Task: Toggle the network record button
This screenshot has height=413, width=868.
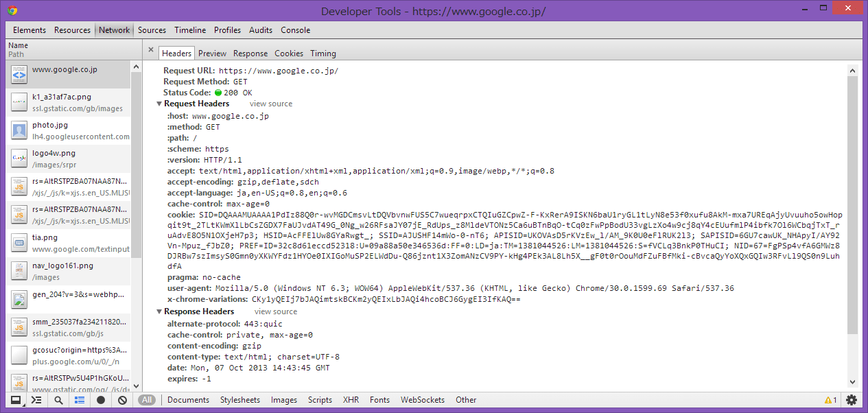Action: pyautogui.click(x=101, y=400)
